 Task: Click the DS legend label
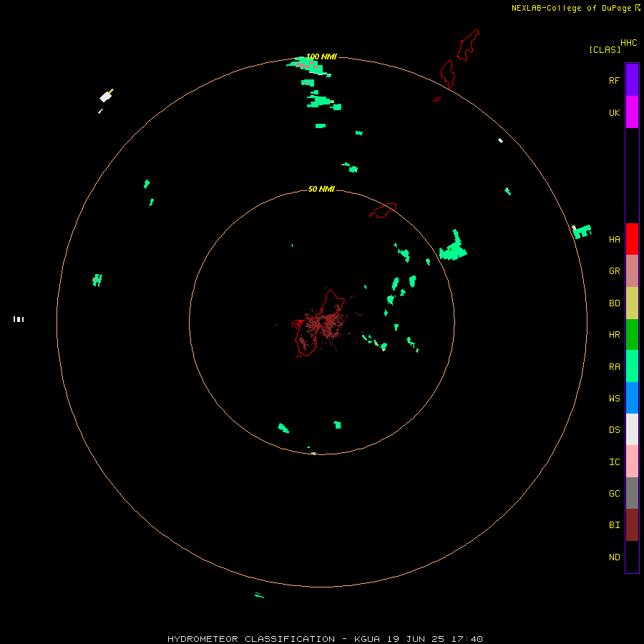tap(614, 430)
